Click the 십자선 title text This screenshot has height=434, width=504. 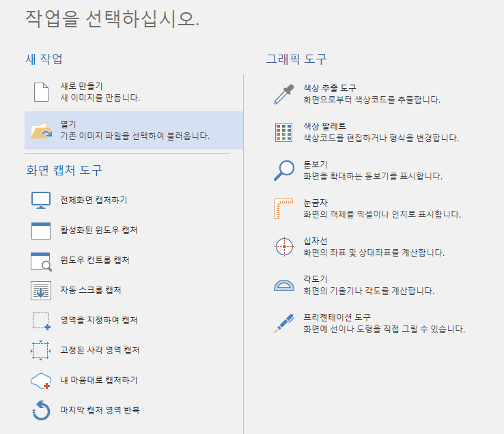pos(316,241)
